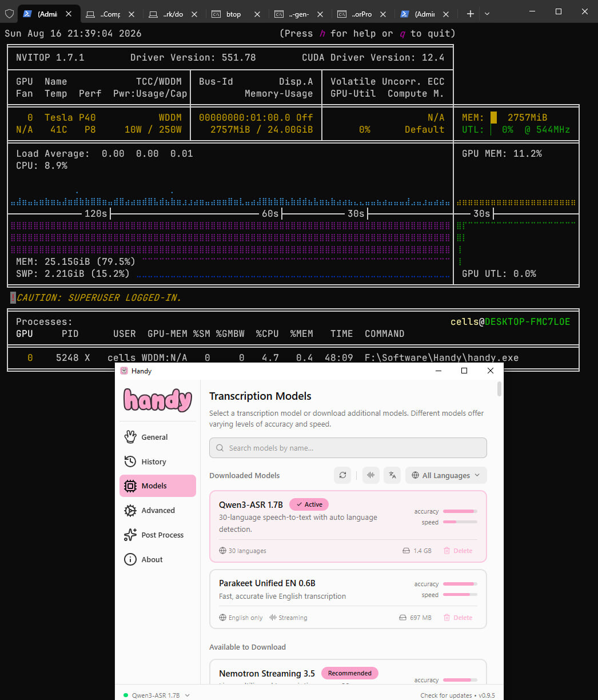Click the Active badge on Qwen3-ASR
The width and height of the screenshot is (598, 700).
(x=309, y=504)
